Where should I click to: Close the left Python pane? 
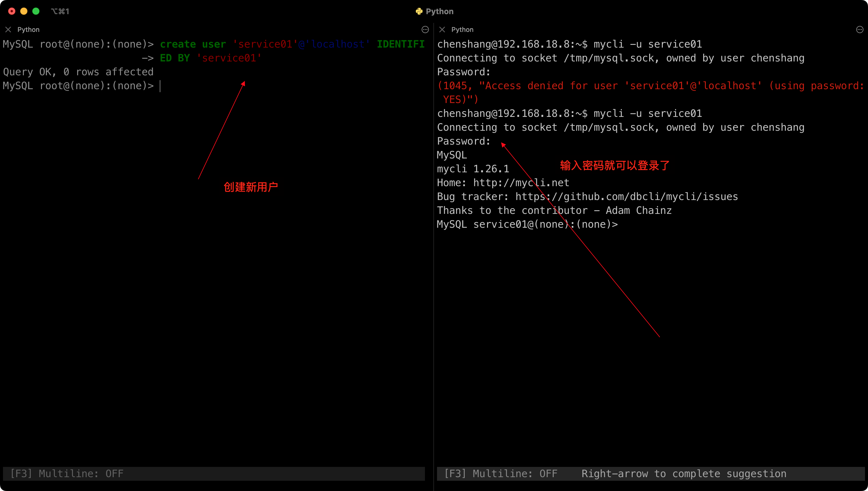[x=8, y=30]
